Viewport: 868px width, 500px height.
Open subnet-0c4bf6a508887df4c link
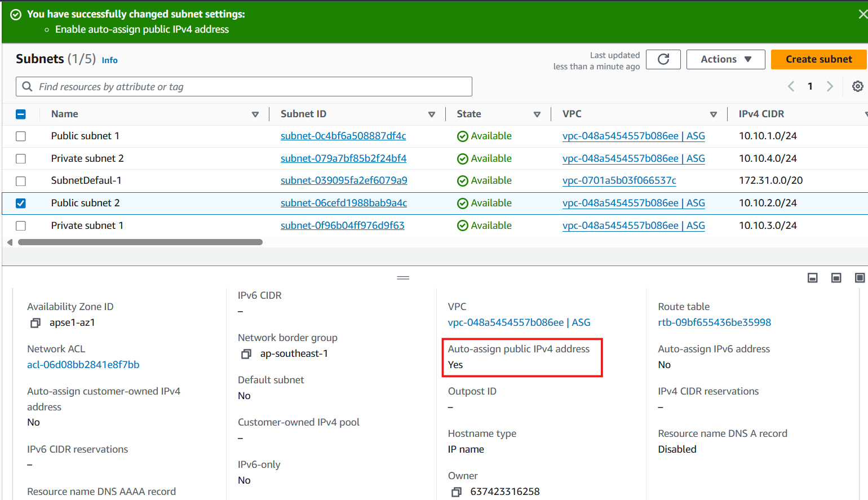click(343, 136)
